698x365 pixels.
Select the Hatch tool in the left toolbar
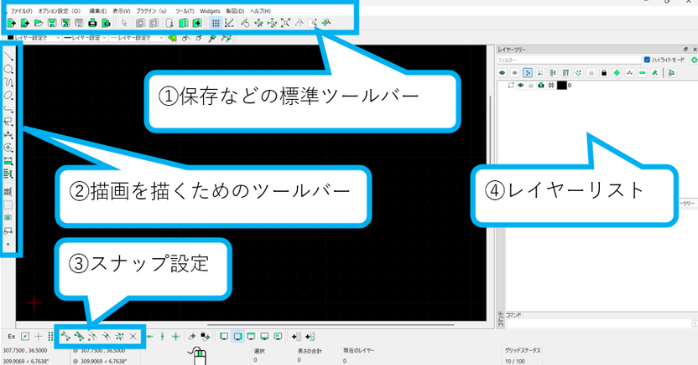click(x=8, y=205)
